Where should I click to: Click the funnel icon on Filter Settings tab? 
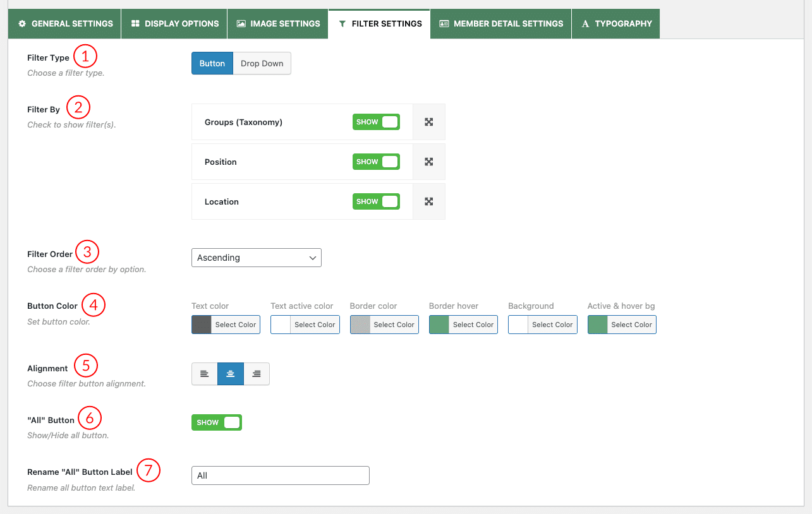pos(342,24)
